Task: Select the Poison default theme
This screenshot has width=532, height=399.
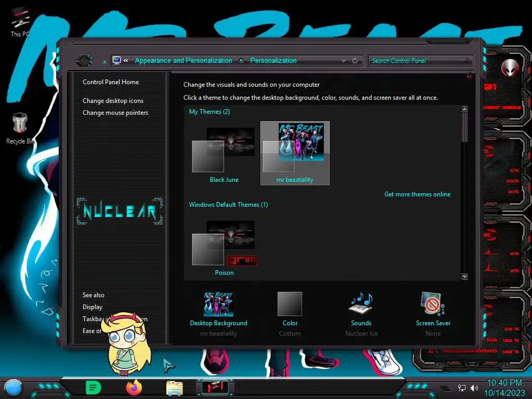Action: point(224,248)
